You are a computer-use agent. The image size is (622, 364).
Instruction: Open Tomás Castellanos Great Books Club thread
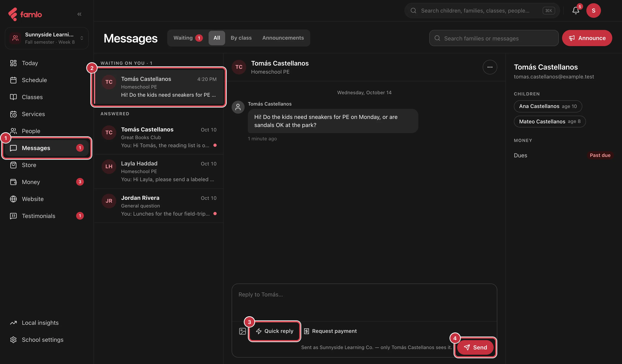(159, 138)
